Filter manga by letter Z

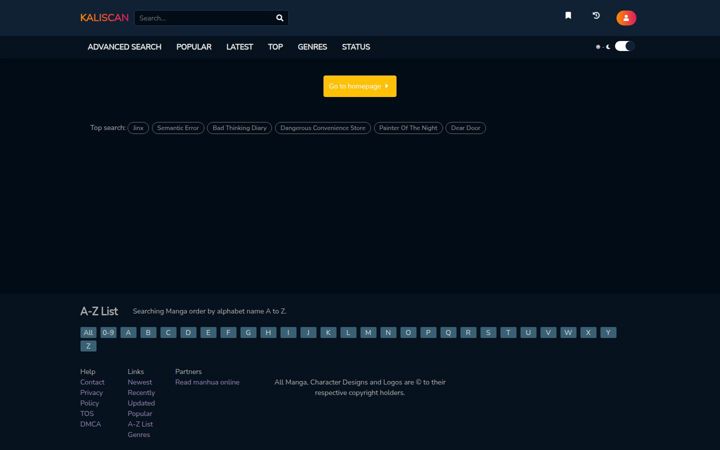(x=88, y=346)
